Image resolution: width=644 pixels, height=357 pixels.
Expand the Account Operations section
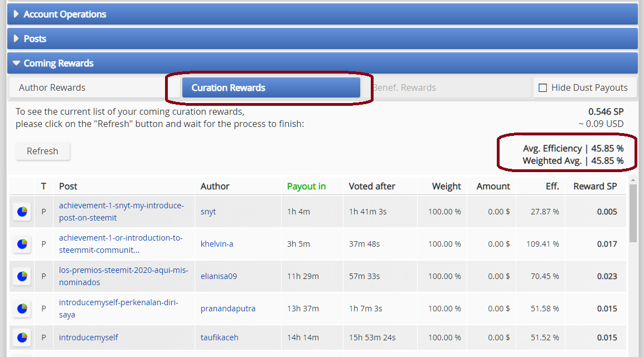point(322,14)
